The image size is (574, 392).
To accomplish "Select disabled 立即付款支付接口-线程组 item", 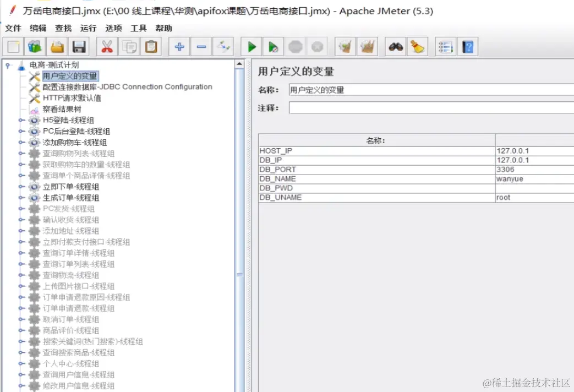I will [86, 242].
